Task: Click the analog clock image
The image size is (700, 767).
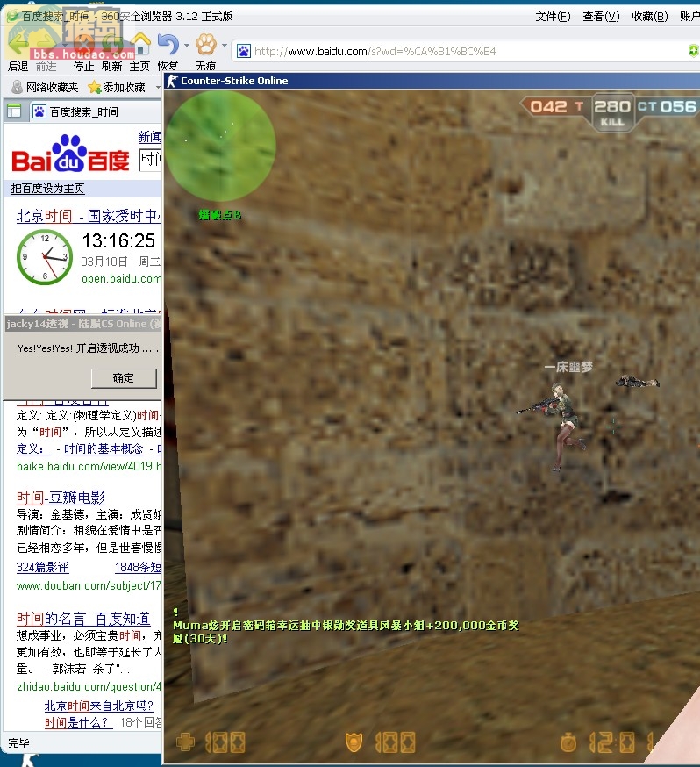Action: point(45,257)
